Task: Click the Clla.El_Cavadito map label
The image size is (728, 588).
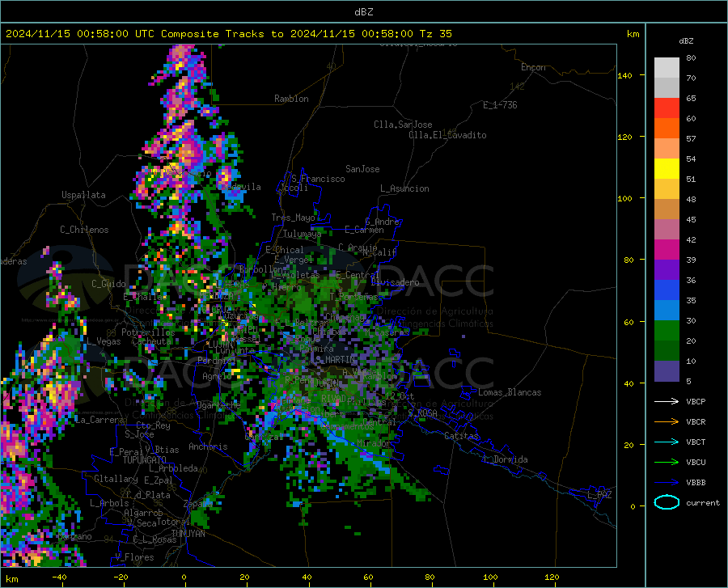Action: (447, 135)
